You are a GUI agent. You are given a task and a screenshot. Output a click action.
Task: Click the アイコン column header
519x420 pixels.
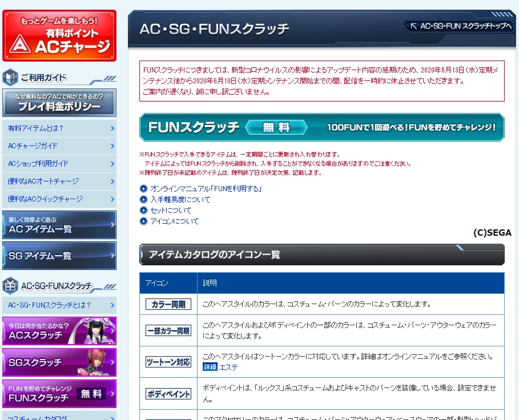click(x=168, y=283)
